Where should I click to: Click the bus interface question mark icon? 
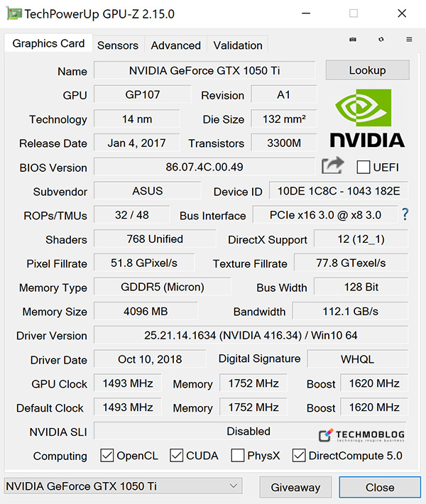405,214
